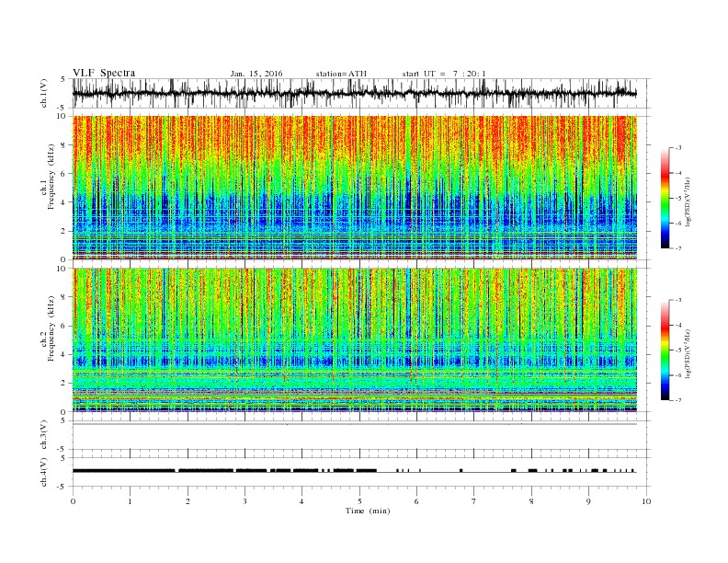Click time axis tick label '6'
Image resolution: width=728 pixels, height=563 pixels.
416,501
